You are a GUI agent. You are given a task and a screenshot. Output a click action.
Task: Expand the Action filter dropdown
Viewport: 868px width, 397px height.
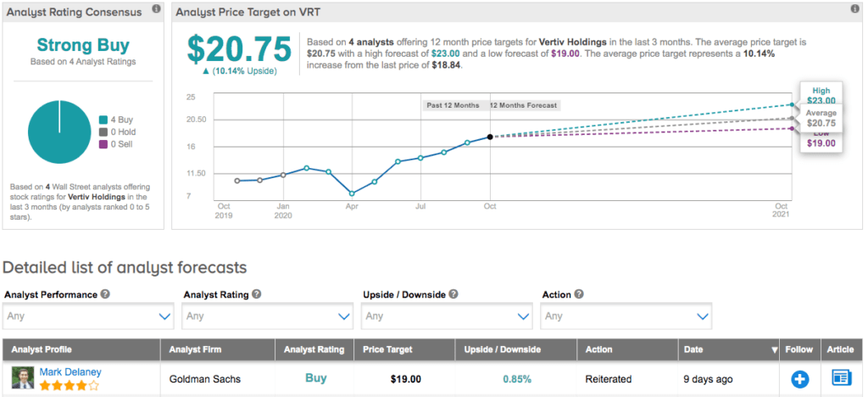coord(626,316)
